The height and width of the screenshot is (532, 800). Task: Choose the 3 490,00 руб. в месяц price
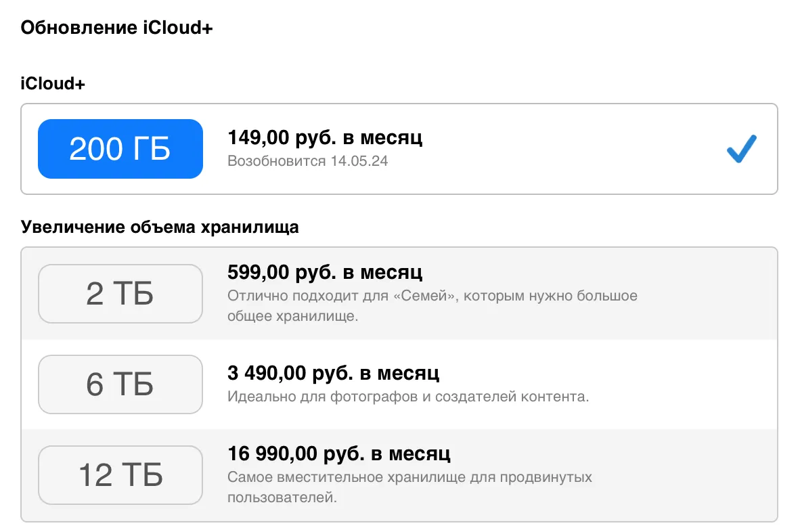click(x=333, y=372)
